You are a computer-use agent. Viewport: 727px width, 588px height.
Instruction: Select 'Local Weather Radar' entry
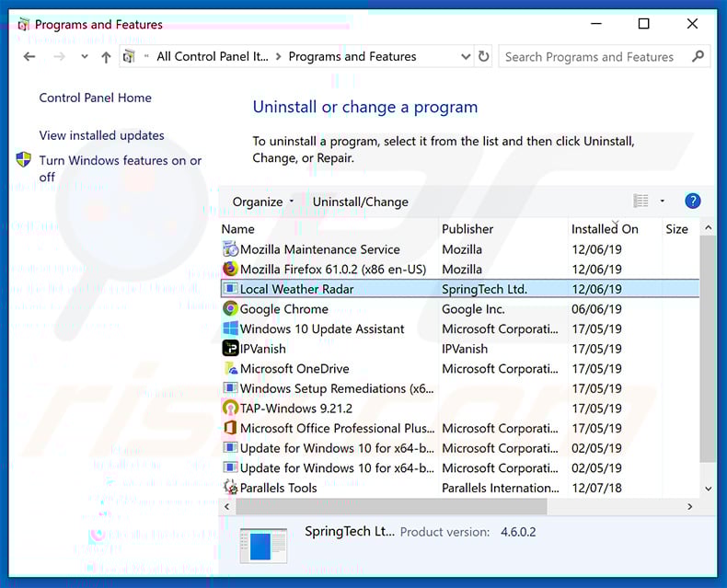296,289
